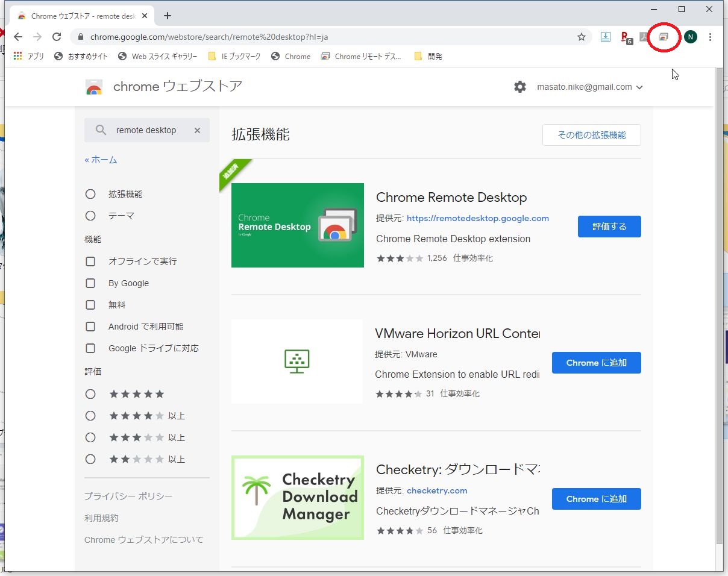This screenshot has height=576, width=728.
Task: Click the lock icon in the address bar
Action: click(x=81, y=37)
